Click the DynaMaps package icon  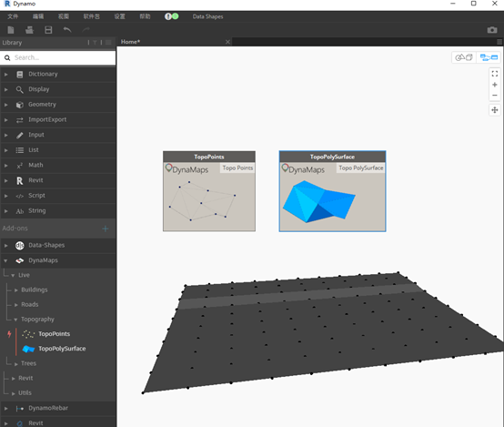20,260
